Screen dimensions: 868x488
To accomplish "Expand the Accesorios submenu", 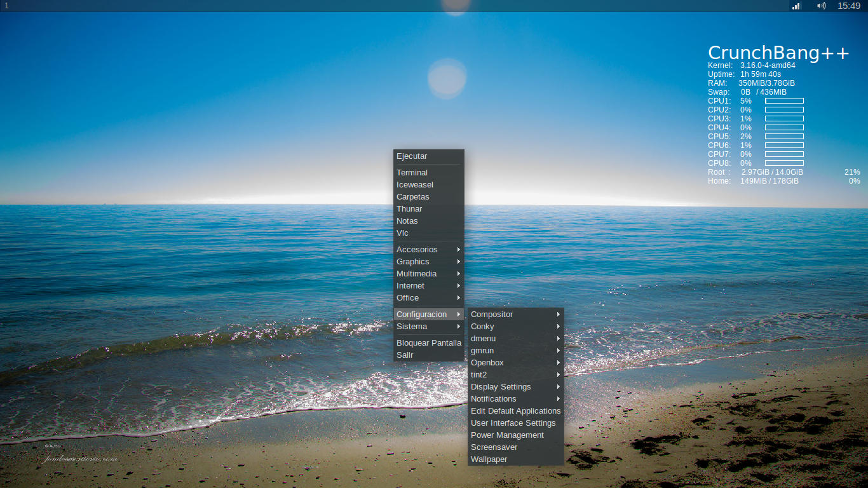I will click(x=417, y=249).
